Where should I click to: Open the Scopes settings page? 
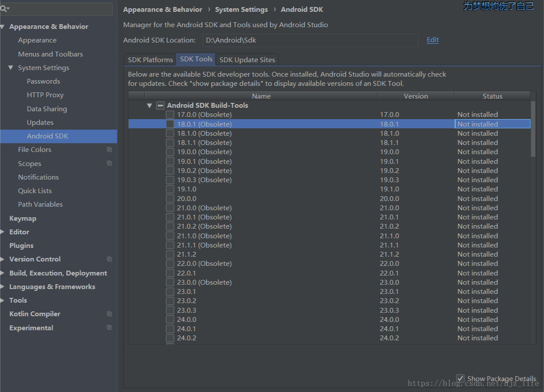click(29, 163)
